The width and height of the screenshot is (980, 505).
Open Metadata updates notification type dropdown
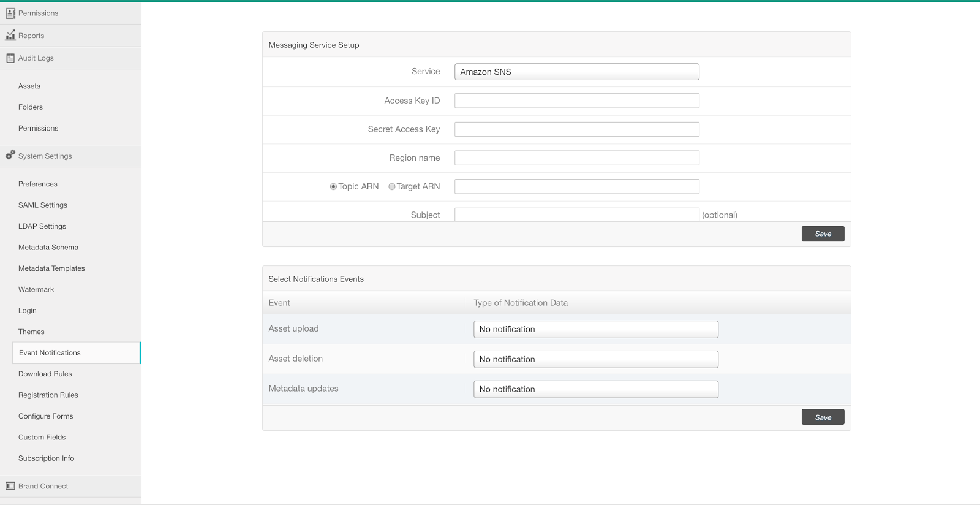pyautogui.click(x=596, y=389)
